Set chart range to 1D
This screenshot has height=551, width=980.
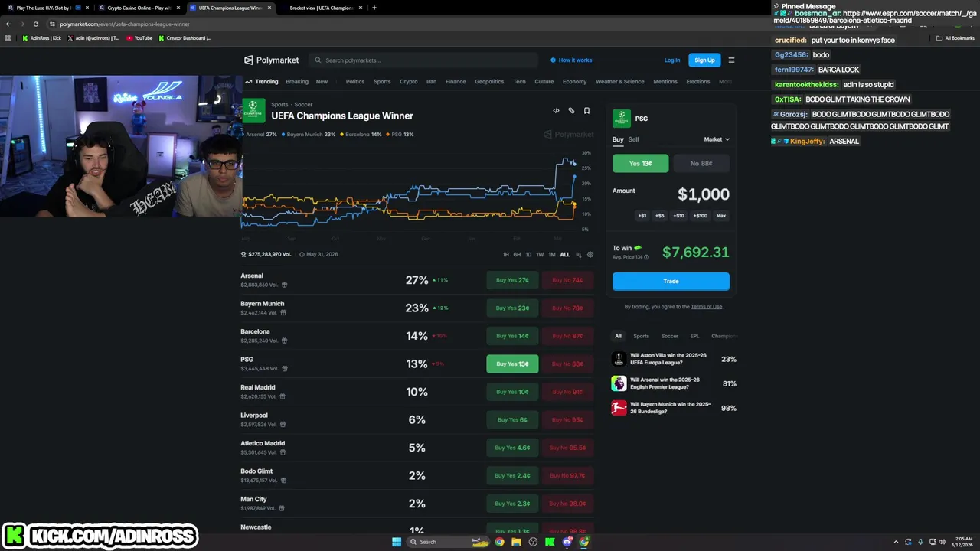[528, 255]
